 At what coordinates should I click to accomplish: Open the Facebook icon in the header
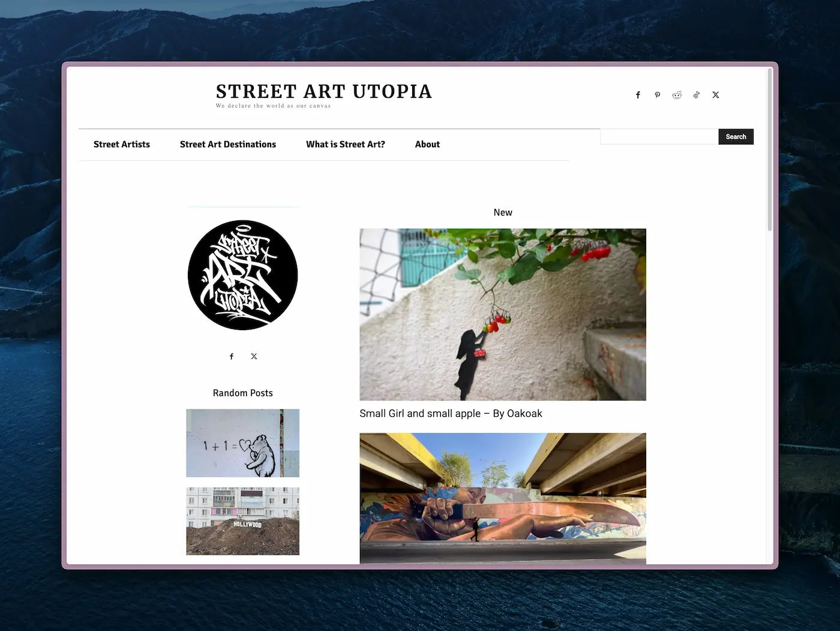[638, 95]
